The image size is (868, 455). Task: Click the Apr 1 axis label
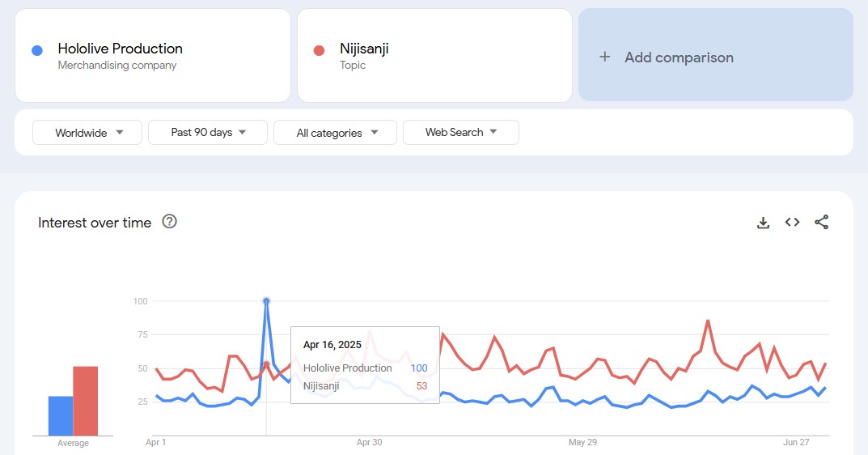(155, 442)
